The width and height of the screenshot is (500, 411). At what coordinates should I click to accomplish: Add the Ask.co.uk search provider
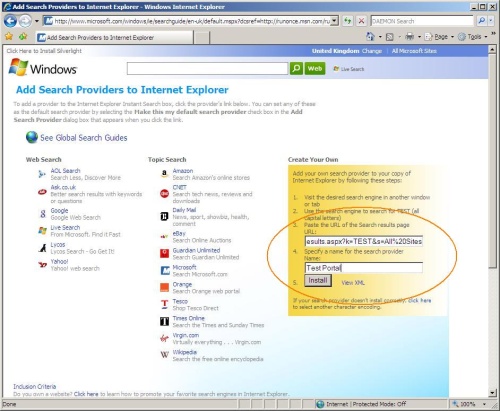(63, 187)
